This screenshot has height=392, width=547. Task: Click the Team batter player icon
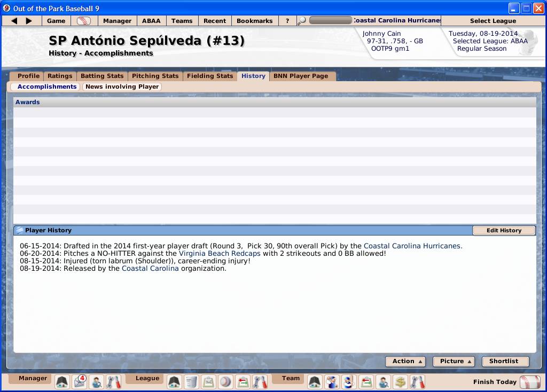pos(349,382)
